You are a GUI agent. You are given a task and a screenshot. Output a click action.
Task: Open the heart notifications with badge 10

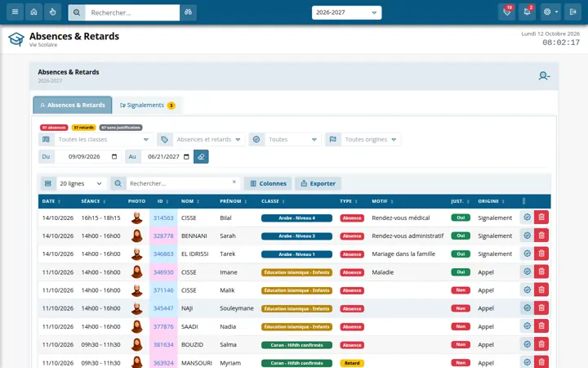tap(507, 12)
